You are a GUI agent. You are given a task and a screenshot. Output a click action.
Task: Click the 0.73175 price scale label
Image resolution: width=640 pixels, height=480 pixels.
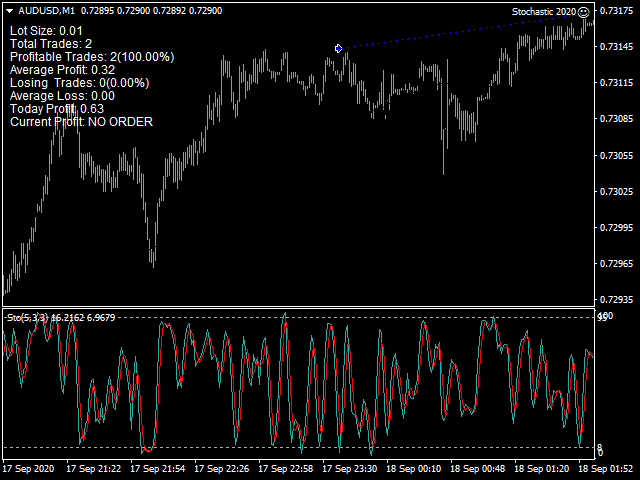click(x=616, y=11)
